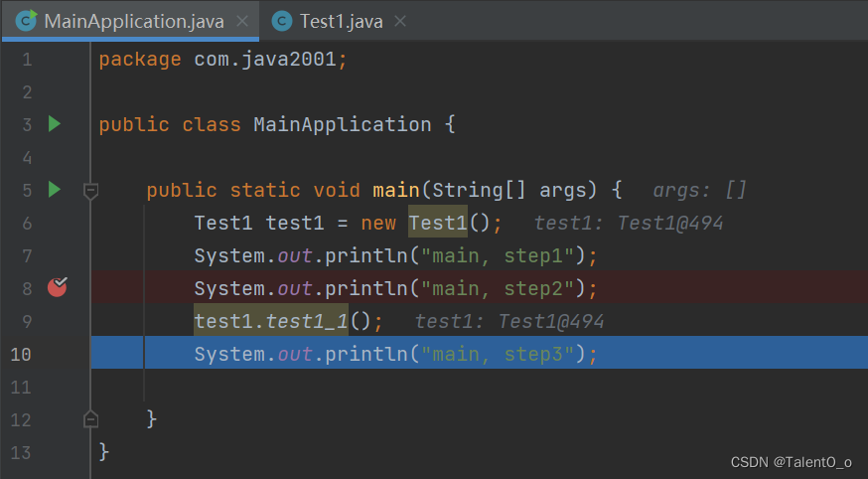
Task: Click the test1: Test1@494 hint on line 6
Action: point(629,223)
